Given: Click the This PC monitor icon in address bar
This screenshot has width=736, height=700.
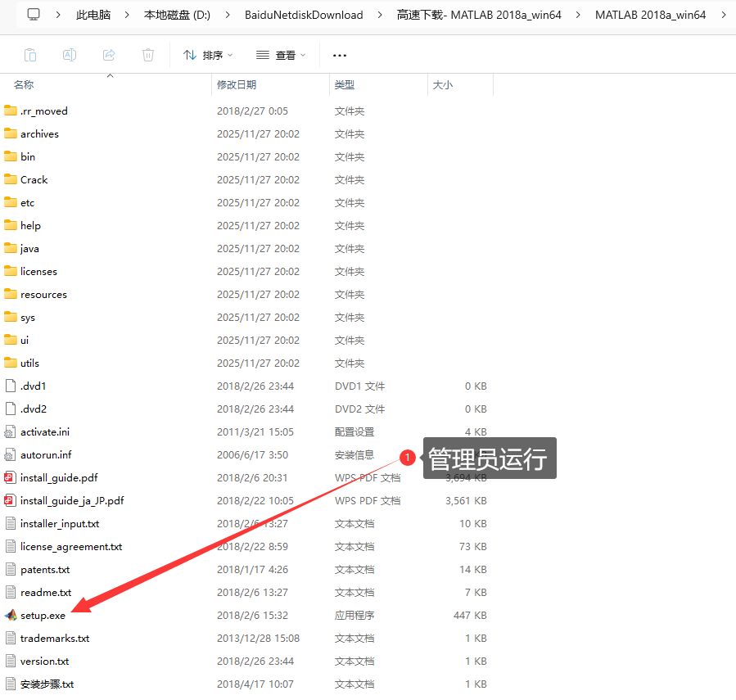Looking at the screenshot, I should coord(34,15).
